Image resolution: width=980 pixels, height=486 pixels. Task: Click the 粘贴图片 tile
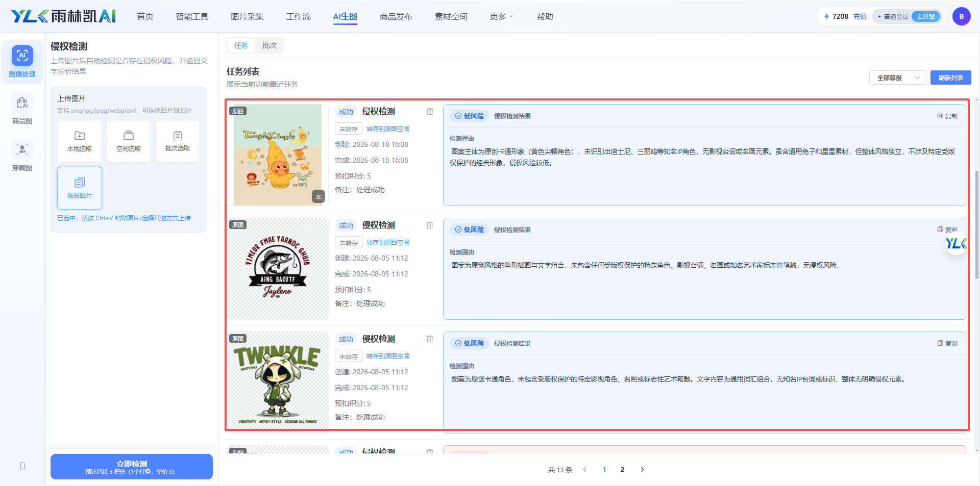point(80,188)
